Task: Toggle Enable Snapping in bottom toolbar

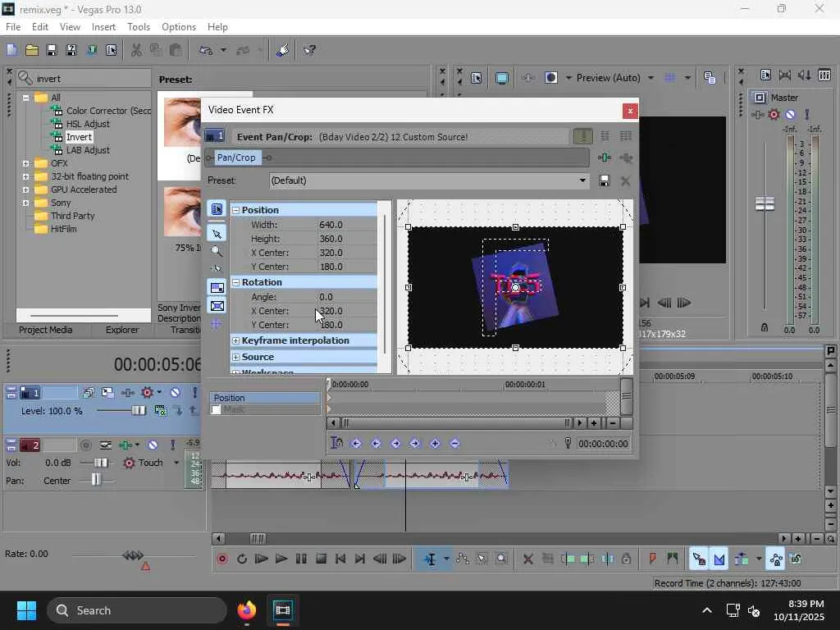Action: click(x=699, y=559)
